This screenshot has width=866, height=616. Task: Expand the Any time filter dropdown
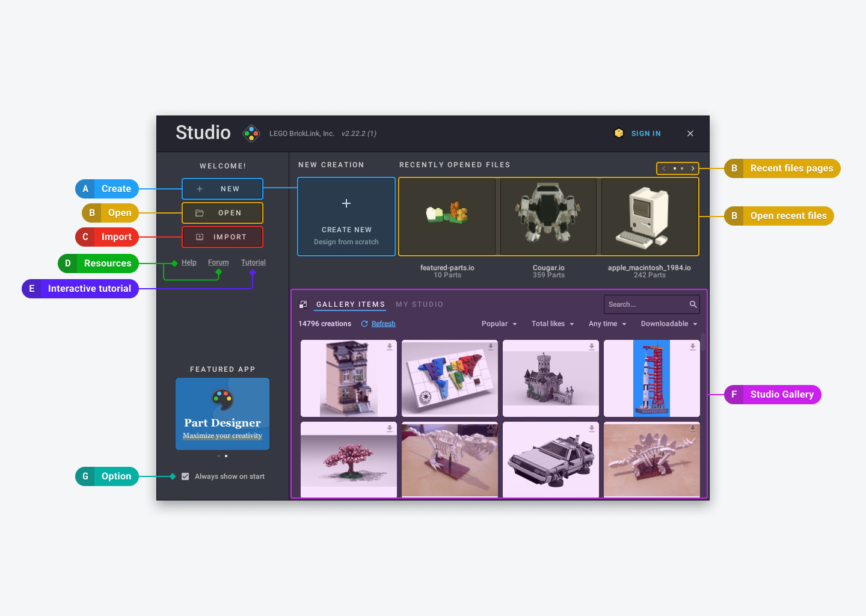click(x=607, y=324)
